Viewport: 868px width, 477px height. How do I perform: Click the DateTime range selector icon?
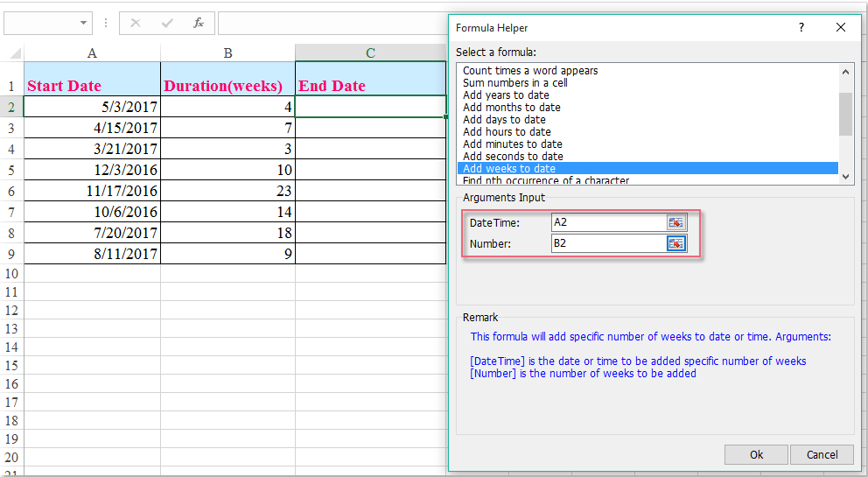pos(675,222)
